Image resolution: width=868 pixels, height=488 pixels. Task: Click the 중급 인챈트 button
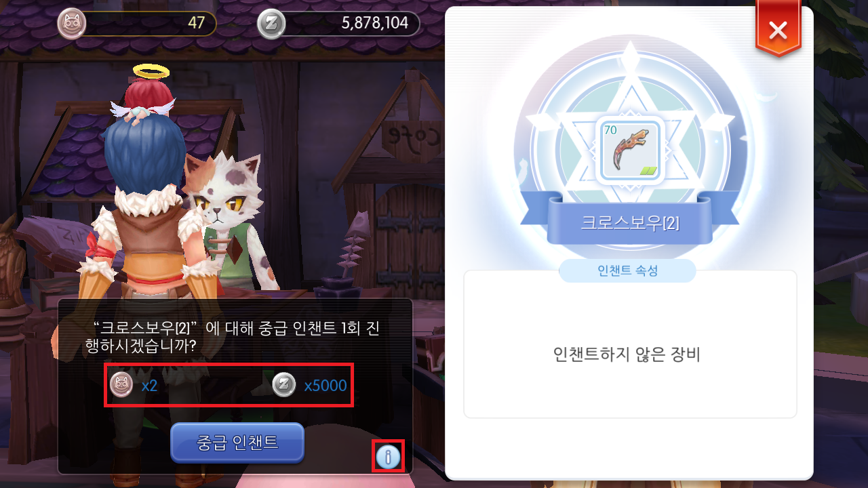point(237,443)
